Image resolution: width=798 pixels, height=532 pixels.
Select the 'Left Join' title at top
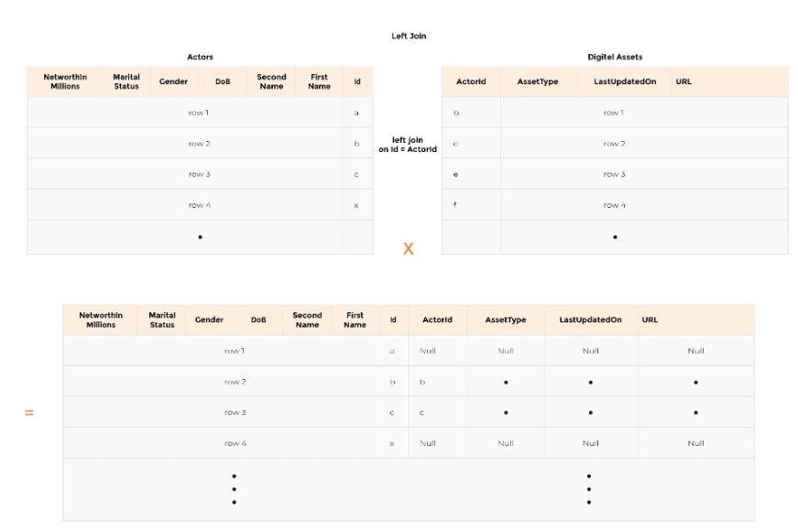409,37
